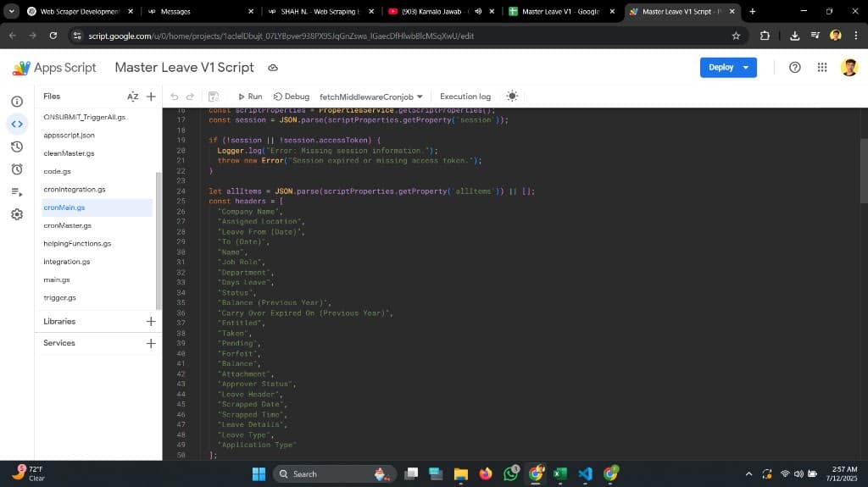Open the fetchMiddlewareCronjob function dropdown
This screenshot has height=487, width=868.
[371, 97]
